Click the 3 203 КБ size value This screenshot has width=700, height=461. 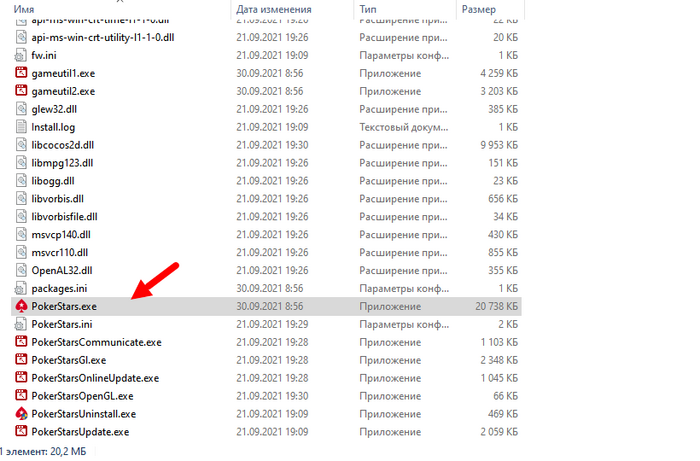[499, 91]
